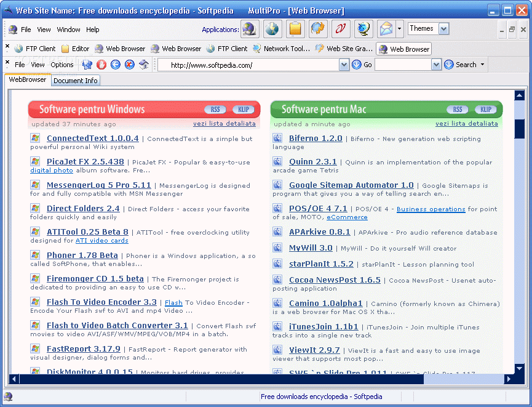Image resolution: width=532 pixels, height=407 pixels.
Task: Click KLIP in Software pentru Mac header
Action: click(486, 110)
